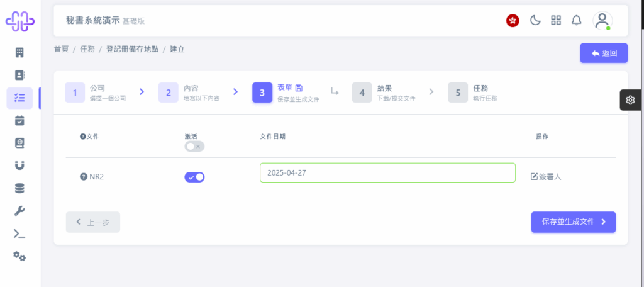Open the wrench tools sidebar icon
644x287 pixels.
[x=19, y=211]
